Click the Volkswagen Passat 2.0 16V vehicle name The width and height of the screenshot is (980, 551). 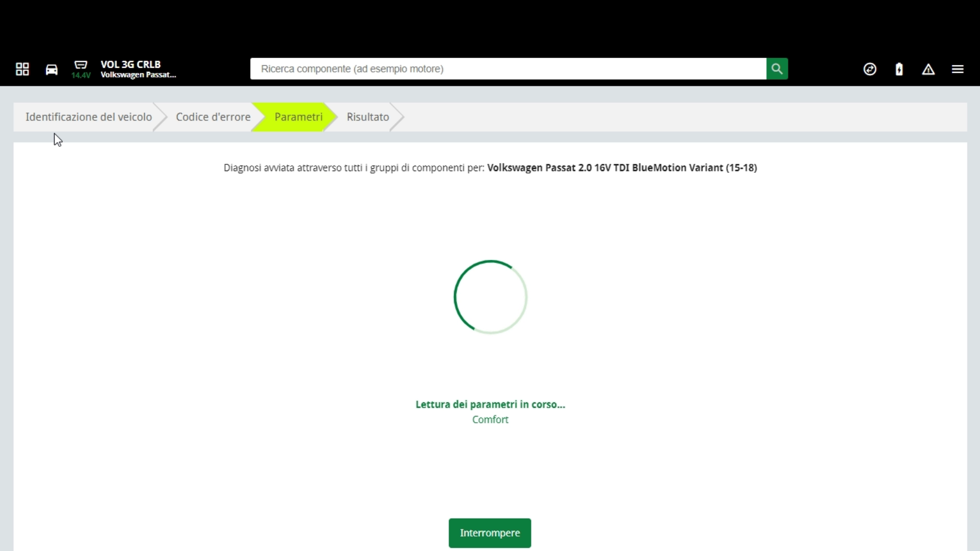[622, 168]
